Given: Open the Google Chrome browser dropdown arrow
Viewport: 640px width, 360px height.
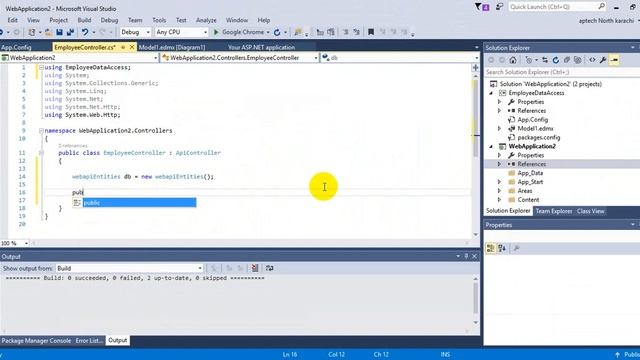Looking at the screenshot, I should pyautogui.click(x=268, y=32).
